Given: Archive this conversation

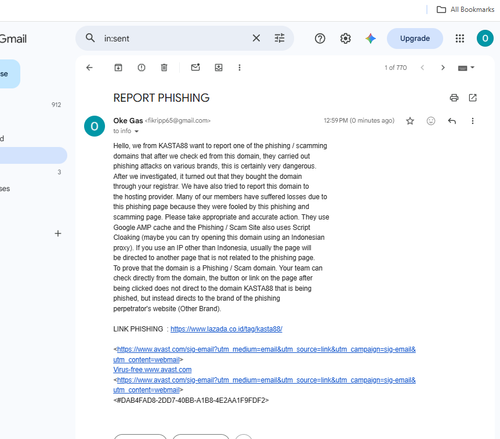Looking at the screenshot, I should 118,68.
